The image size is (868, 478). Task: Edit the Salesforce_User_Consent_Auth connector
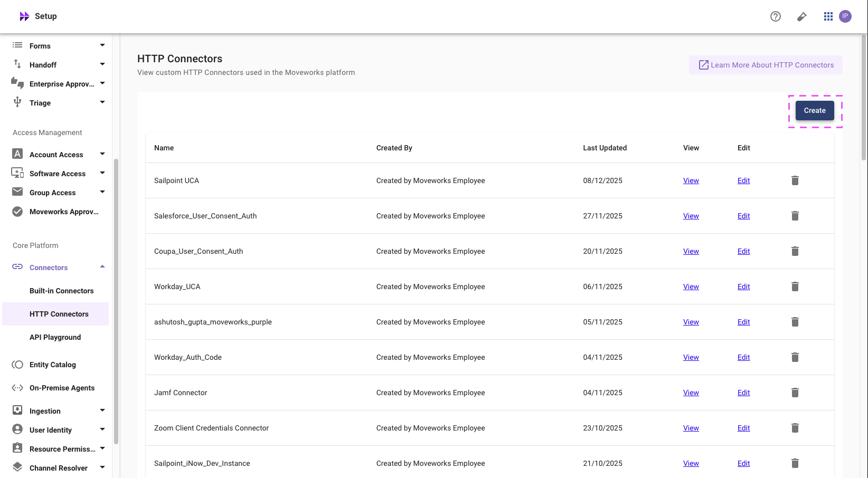[743, 216]
